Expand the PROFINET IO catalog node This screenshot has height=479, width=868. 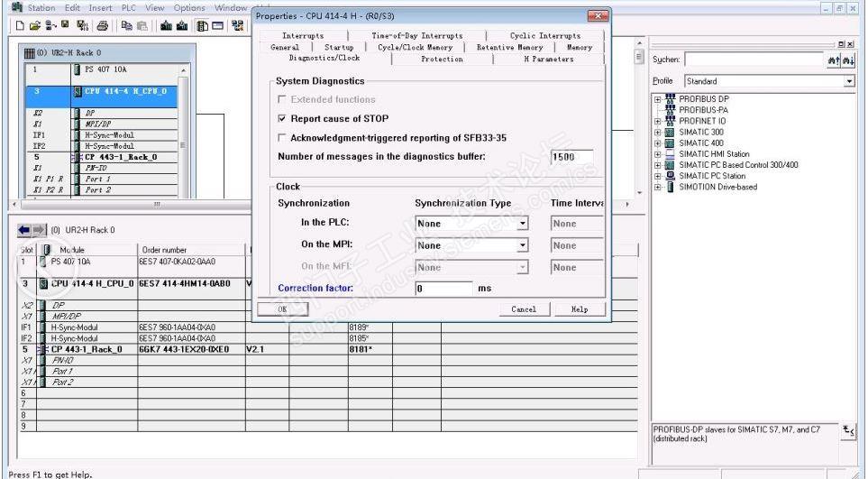pyautogui.click(x=658, y=121)
